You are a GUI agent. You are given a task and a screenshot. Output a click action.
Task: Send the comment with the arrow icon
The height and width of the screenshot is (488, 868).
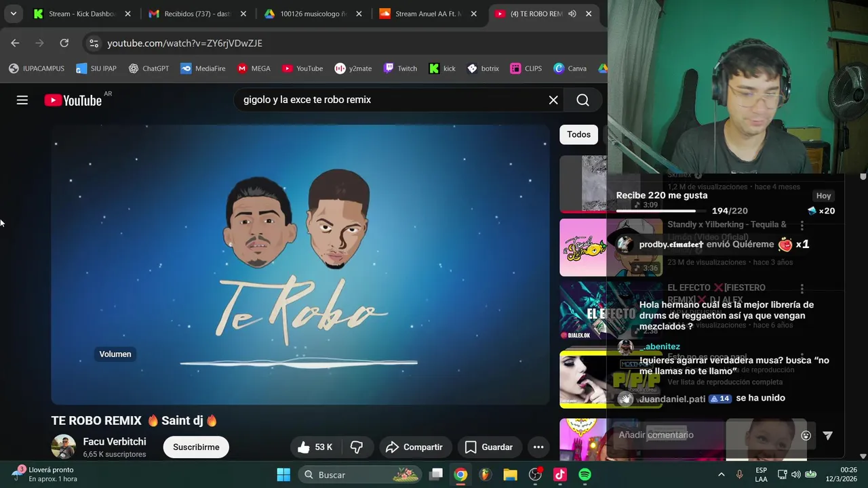click(827, 436)
